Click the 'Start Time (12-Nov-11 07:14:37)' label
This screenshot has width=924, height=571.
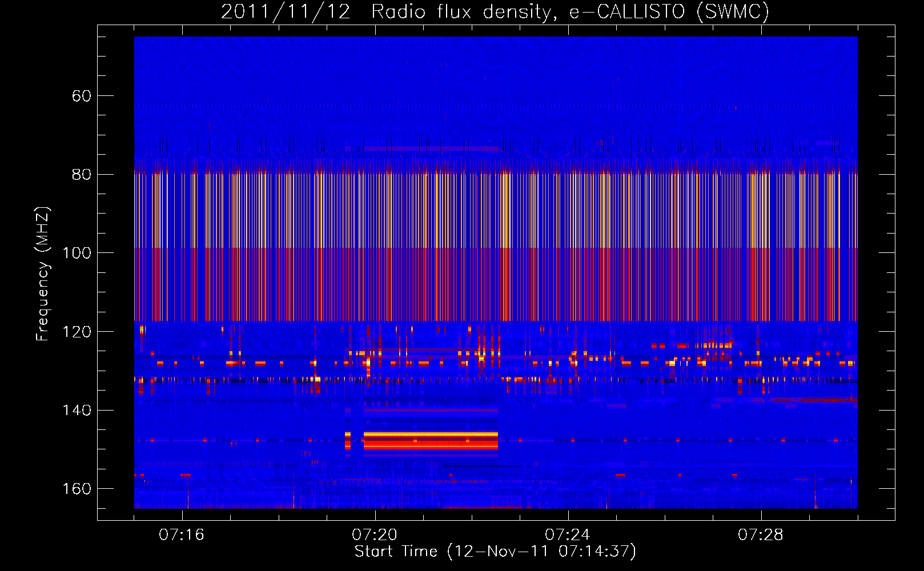tap(495, 552)
